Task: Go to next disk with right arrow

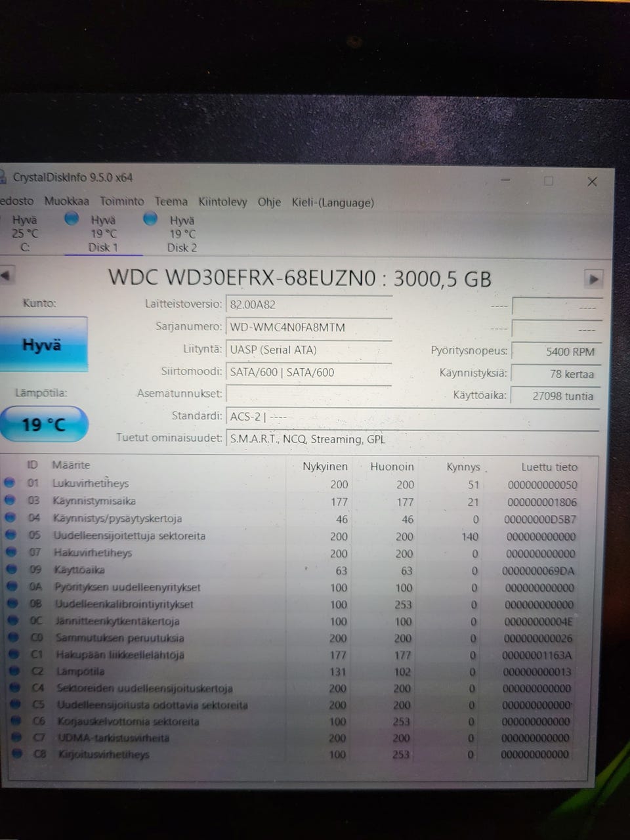Action: (593, 279)
